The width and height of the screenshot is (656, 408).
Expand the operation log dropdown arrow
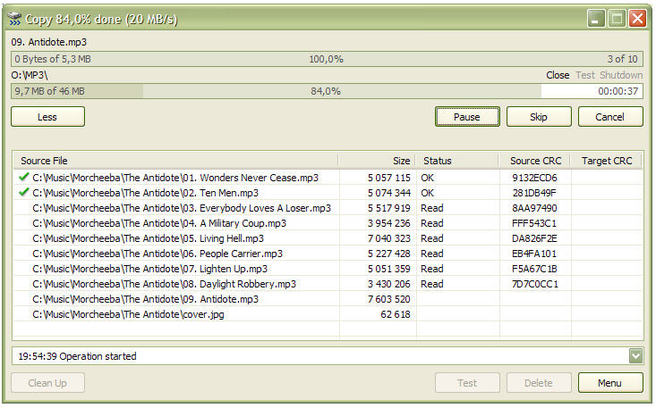point(636,356)
